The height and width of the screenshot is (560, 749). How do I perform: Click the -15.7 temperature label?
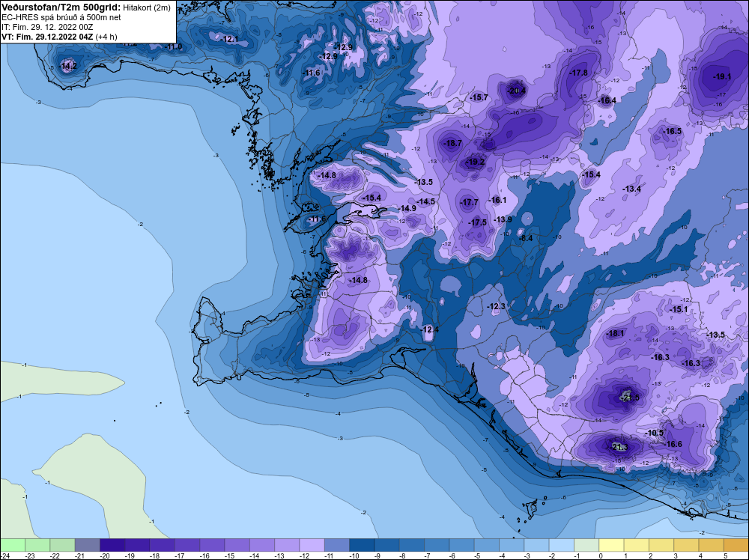[x=479, y=97]
